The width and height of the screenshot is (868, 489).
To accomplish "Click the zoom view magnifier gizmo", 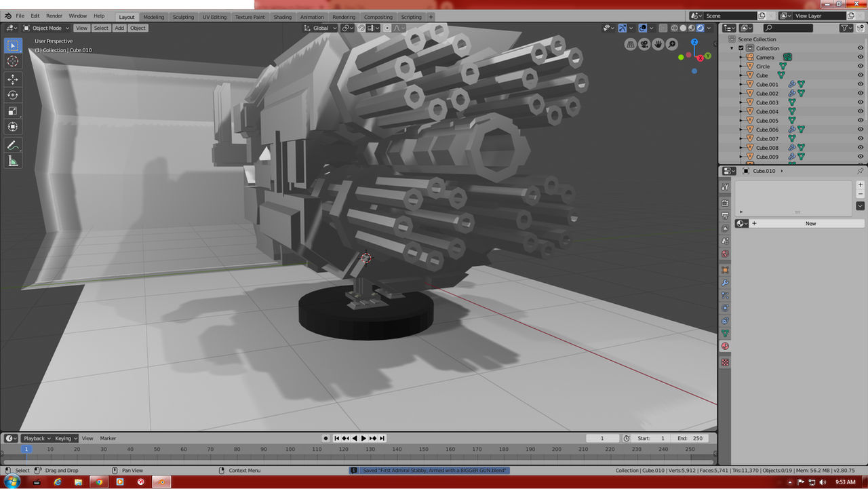I will (x=671, y=44).
